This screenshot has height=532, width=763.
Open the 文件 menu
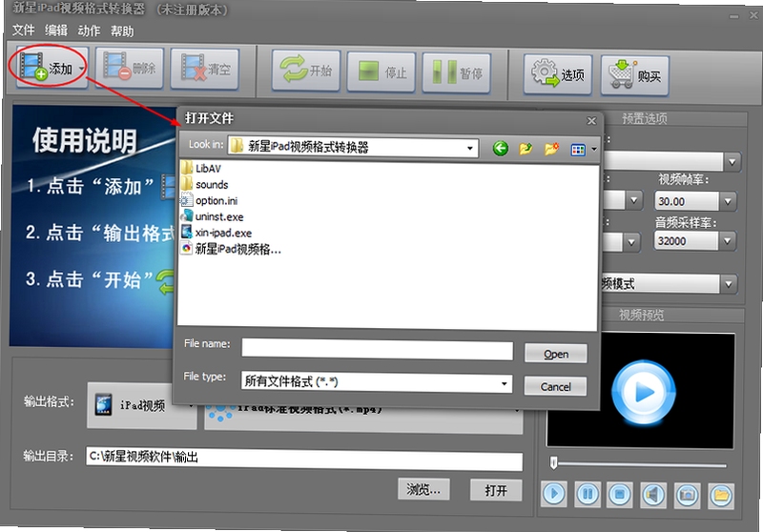pyautogui.click(x=23, y=31)
